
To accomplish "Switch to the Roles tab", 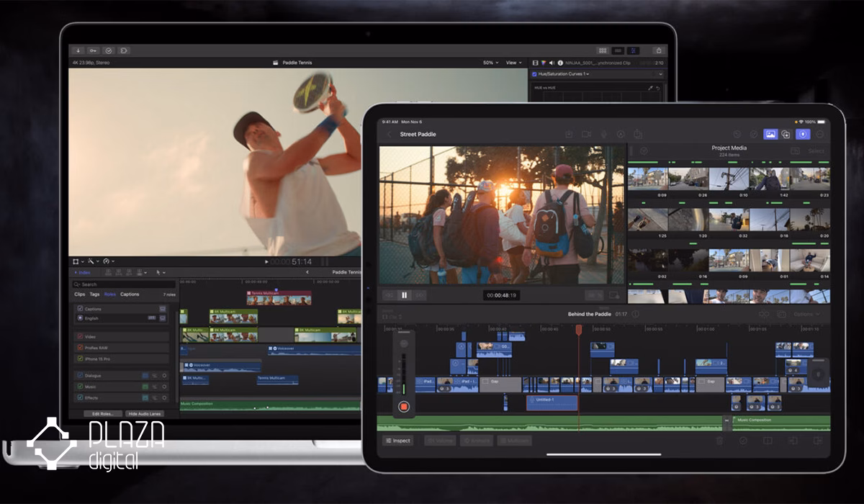I will (110, 294).
